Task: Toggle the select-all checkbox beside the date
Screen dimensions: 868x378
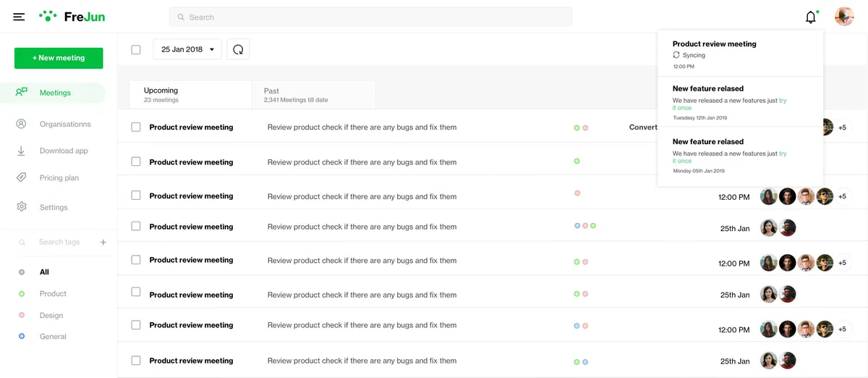Action: click(136, 50)
